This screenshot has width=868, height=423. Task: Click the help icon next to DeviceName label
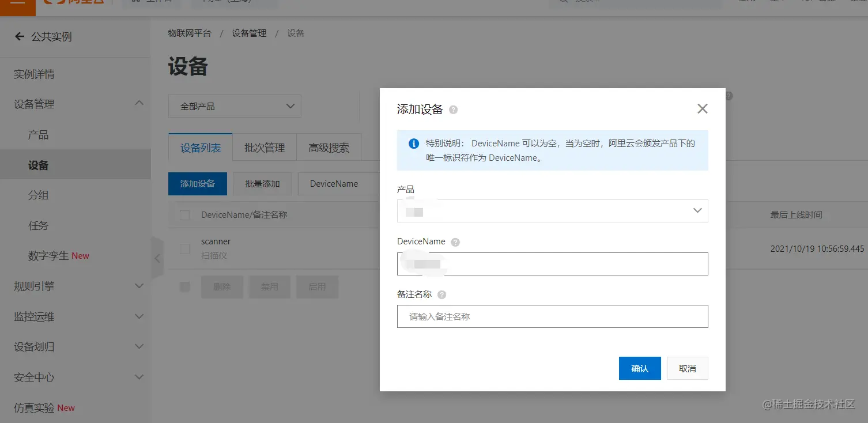pyautogui.click(x=455, y=242)
